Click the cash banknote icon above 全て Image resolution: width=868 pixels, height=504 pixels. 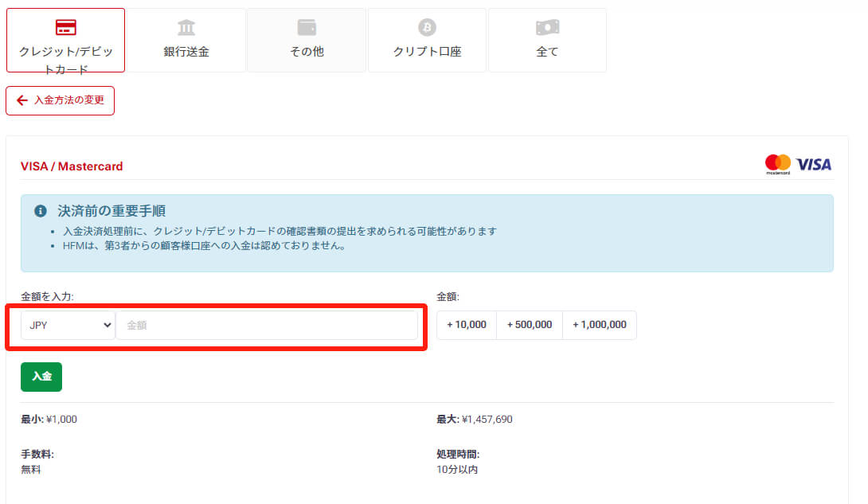(547, 28)
